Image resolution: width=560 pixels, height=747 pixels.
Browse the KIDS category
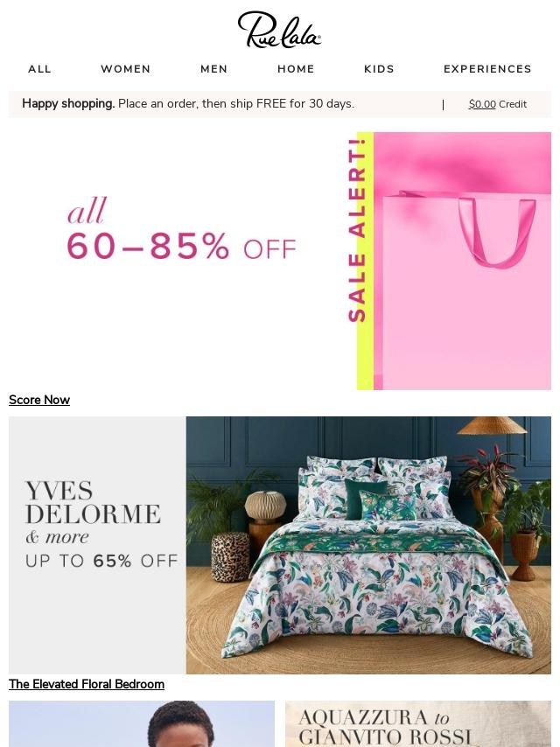pyautogui.click(x=380, y=69)
